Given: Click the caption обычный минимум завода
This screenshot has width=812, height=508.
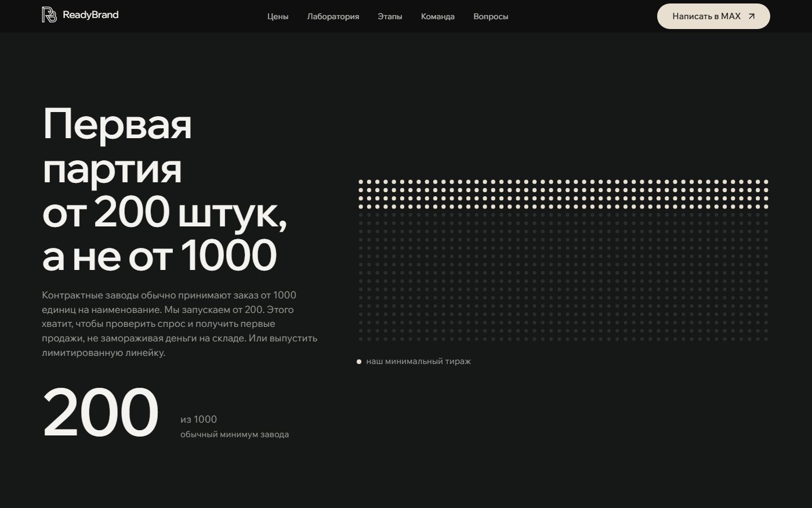Looking at the screenshot, I should [234, 434].
